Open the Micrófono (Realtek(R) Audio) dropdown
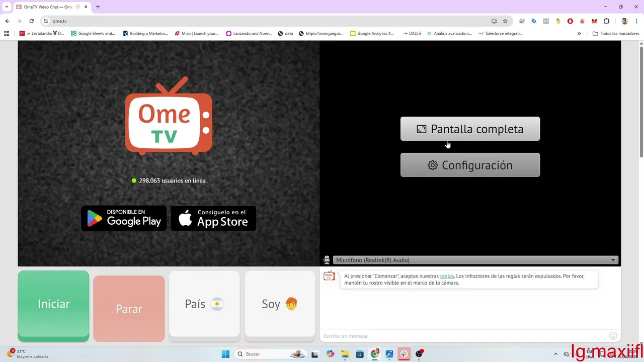Image resolution: width=644 pixels, height=362 pixels. (476, 260)
